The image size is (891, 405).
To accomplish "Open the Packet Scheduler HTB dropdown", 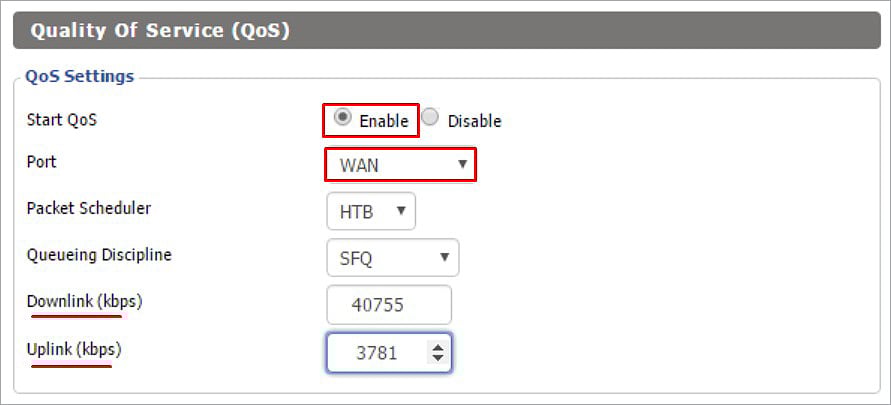I will [x=371, y=211].
